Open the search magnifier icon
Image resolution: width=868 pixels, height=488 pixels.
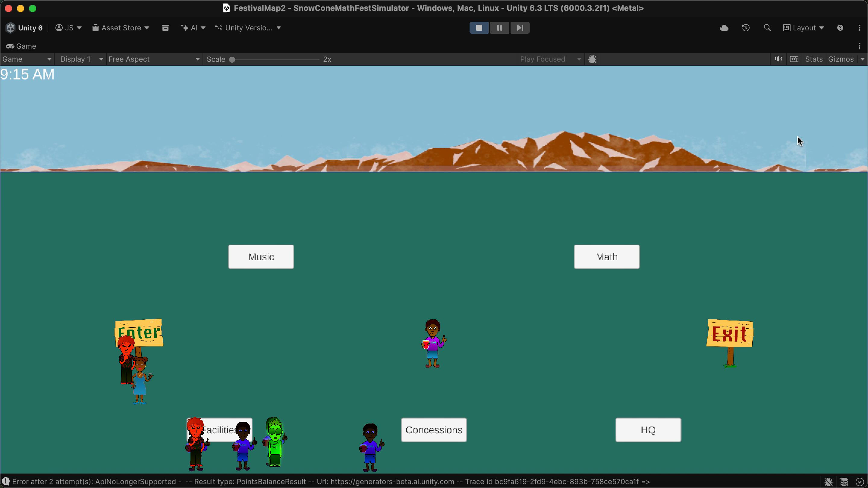tap(767, 28)
